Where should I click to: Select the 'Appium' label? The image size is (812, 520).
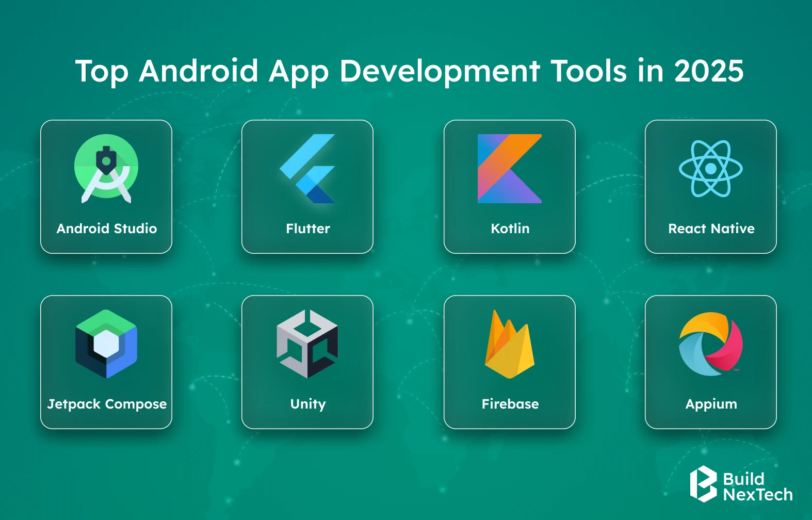coord(711,404)
